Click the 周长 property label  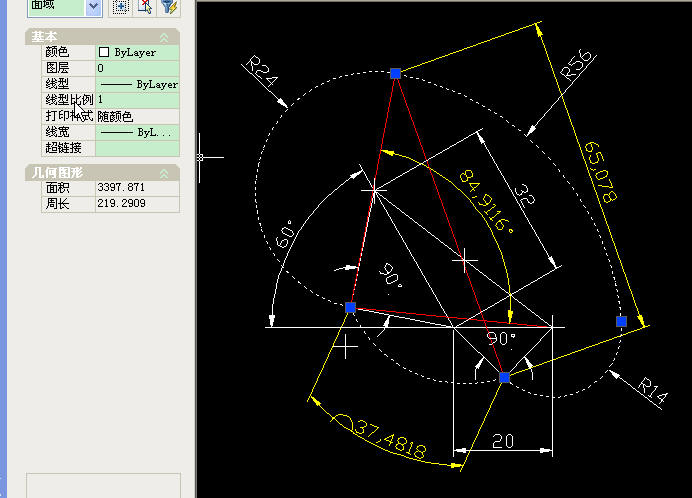pyautogui.click(x=57, y=204)
